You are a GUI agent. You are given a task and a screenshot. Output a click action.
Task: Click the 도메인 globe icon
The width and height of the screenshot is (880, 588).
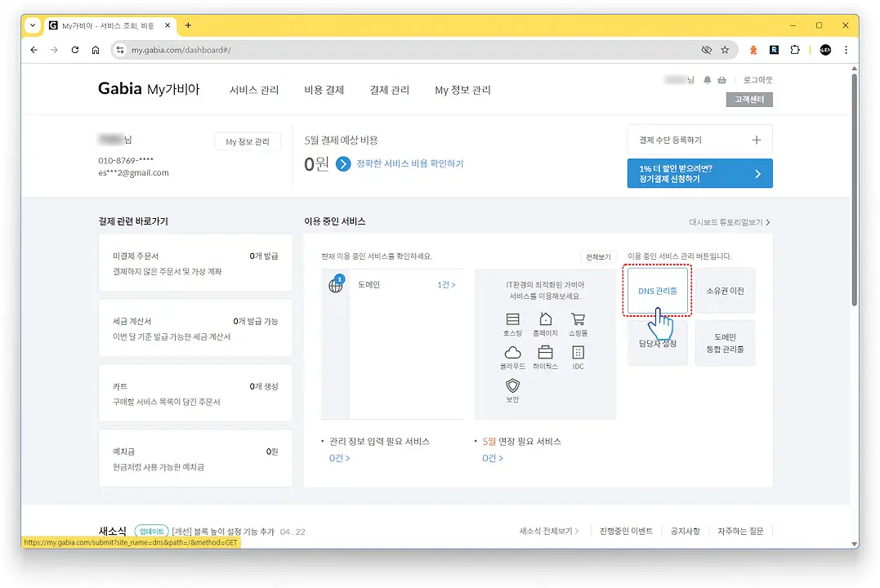pyautogui.click(x=336, y=285)
